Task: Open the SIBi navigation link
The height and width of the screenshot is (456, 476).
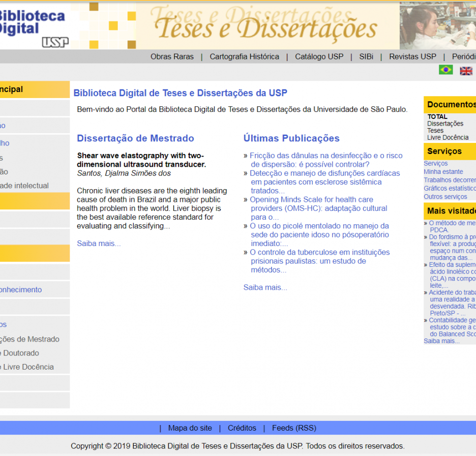Action: tap(366, 57)
